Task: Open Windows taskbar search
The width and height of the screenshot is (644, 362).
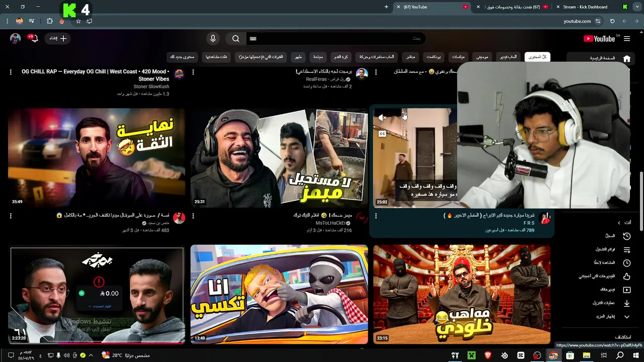Action: point(620,355)
